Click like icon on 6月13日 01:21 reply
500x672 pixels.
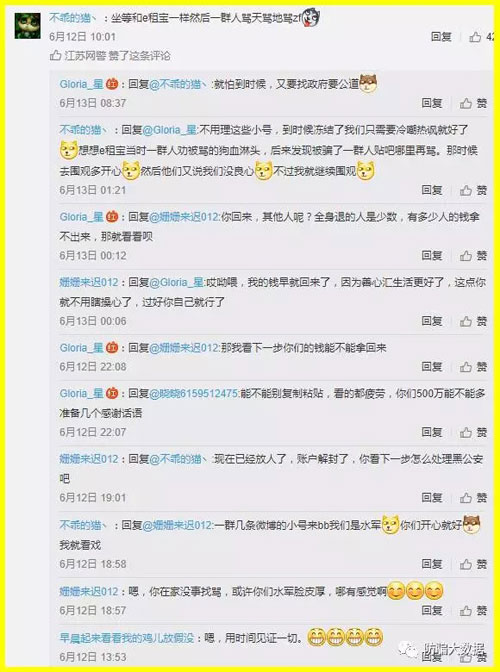point(466,190)
